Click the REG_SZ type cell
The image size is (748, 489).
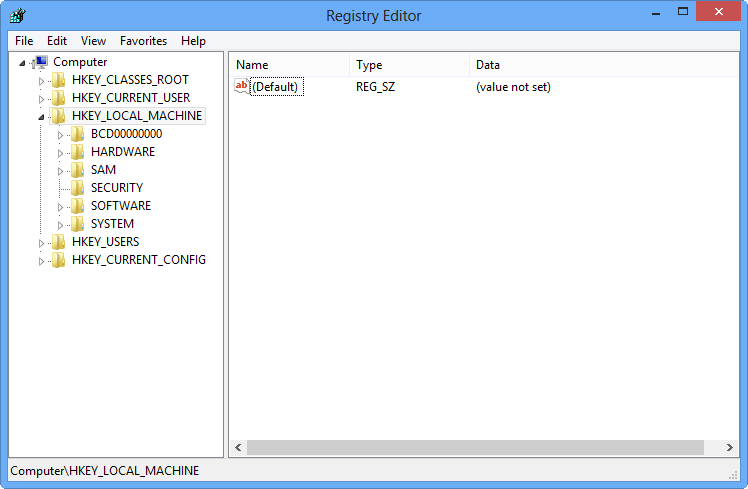tap(375, 87)
